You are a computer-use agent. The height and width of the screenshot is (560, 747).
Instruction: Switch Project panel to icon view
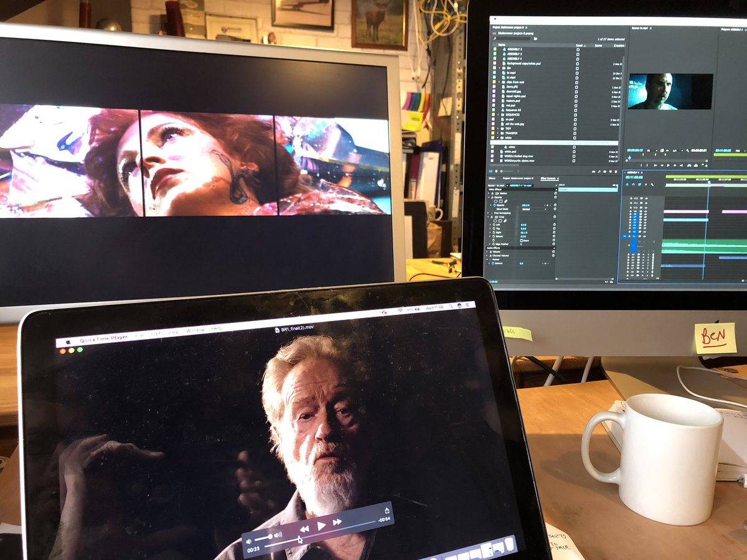point(496,171)
